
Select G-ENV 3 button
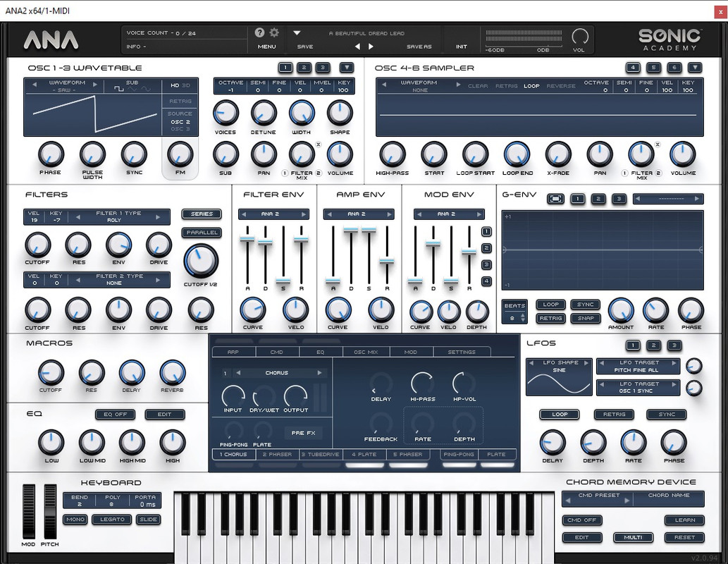(x=619, y=199)
